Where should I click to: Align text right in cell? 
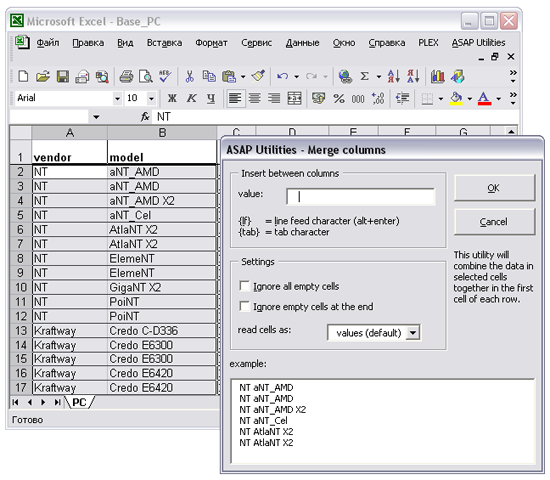[x=274, y=98]
